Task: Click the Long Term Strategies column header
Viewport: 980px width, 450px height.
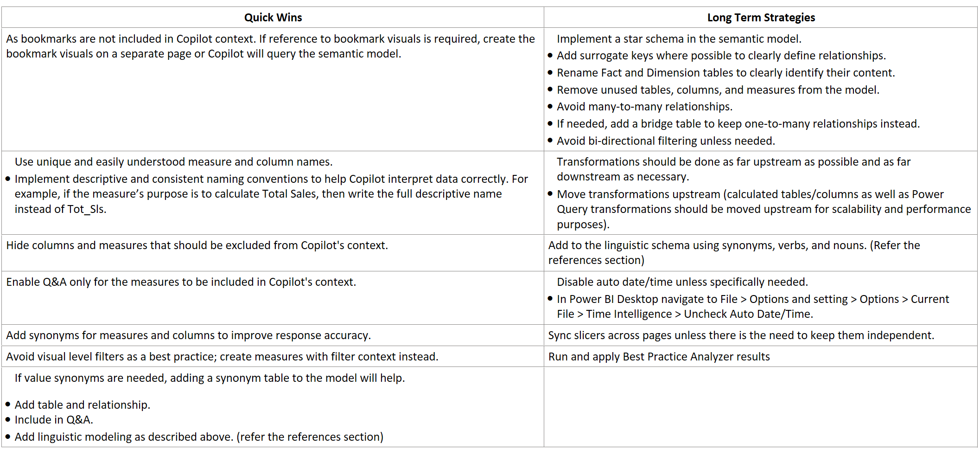Action: [x=761, y=18]
